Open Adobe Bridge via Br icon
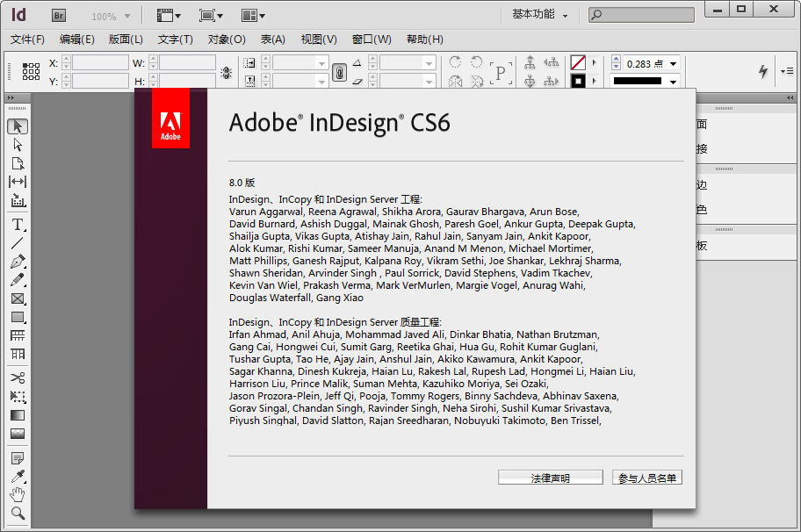Screen dimensions: 801x532 59,16
